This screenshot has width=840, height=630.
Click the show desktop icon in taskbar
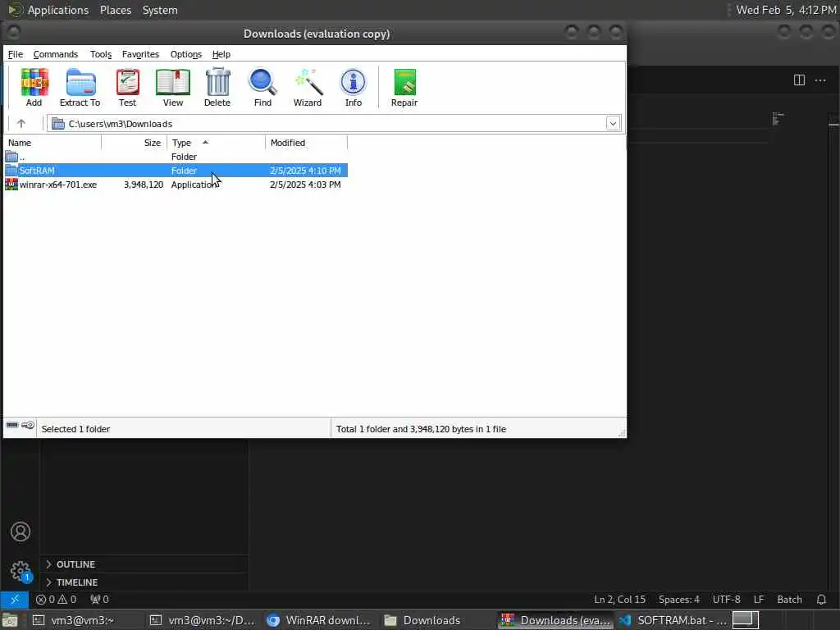pyautogui.click(x=9, y=620)
